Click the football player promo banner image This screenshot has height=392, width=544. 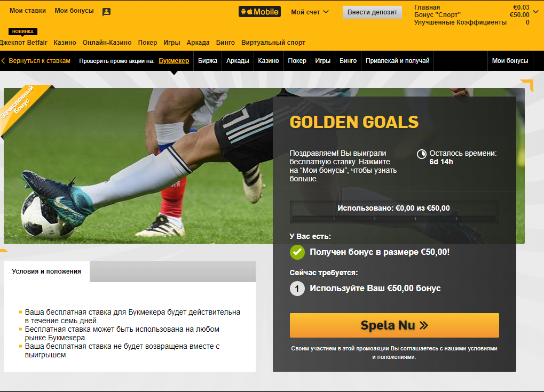coord(139,166)
